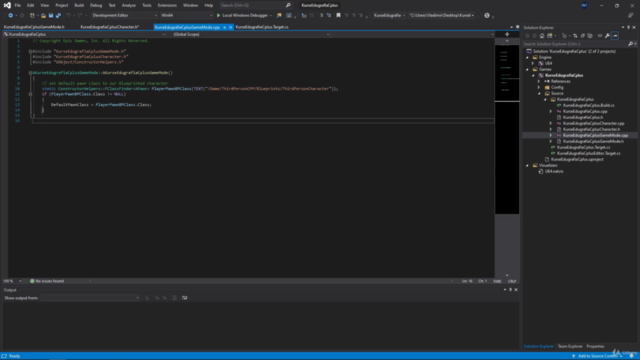Open Show output from dropdown
This screenshot has height=360, width=640.
click(x=90, y=298)
